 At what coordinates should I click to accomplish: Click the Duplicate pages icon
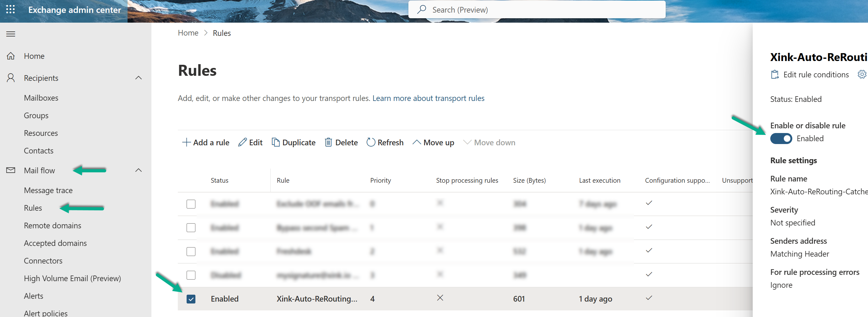coord(276,142)
